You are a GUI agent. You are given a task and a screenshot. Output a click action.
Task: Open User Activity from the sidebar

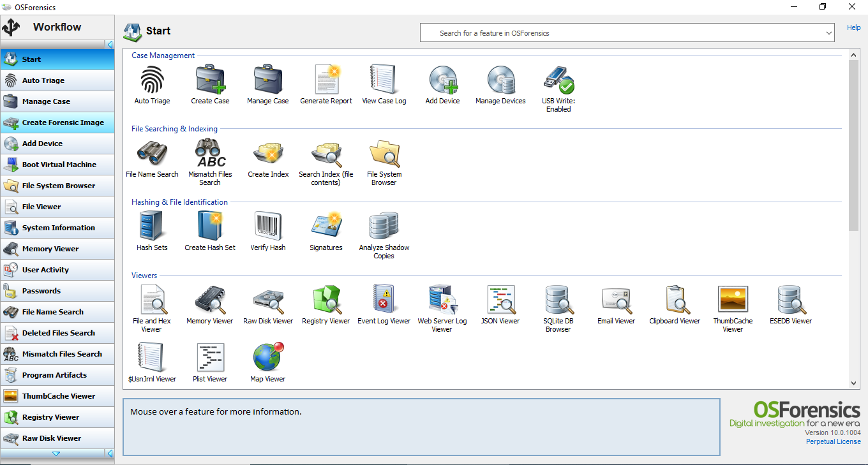click(57, 270)
